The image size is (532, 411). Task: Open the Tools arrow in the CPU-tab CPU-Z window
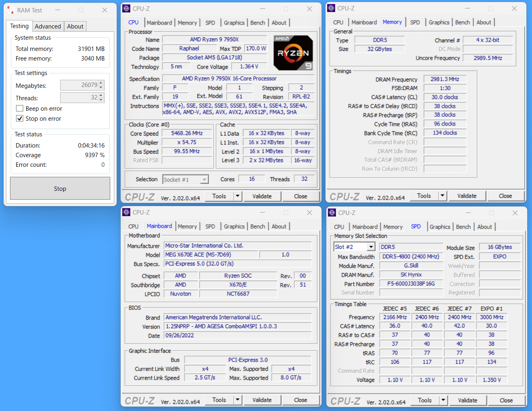pos(237,196)
